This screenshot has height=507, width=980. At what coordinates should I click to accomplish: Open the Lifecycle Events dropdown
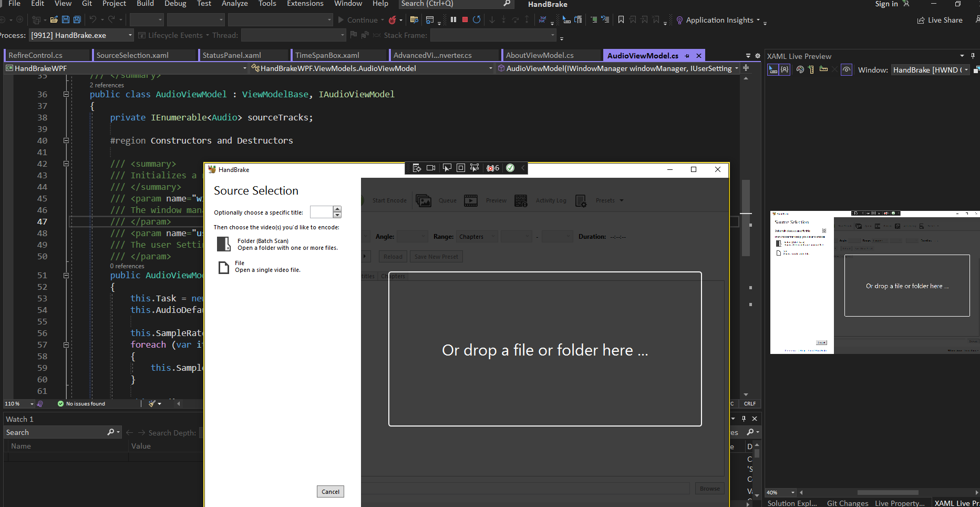pyautogui.click(x=173, y=35)
